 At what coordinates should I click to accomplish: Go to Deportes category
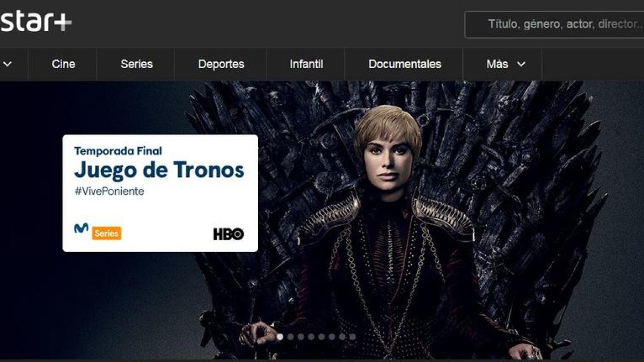point(221,64)
